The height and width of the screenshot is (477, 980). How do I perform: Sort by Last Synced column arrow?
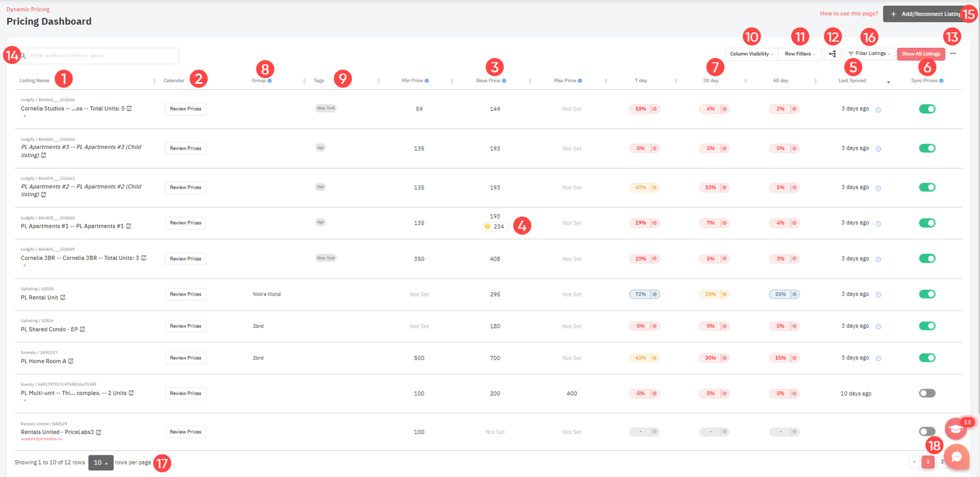888,82
